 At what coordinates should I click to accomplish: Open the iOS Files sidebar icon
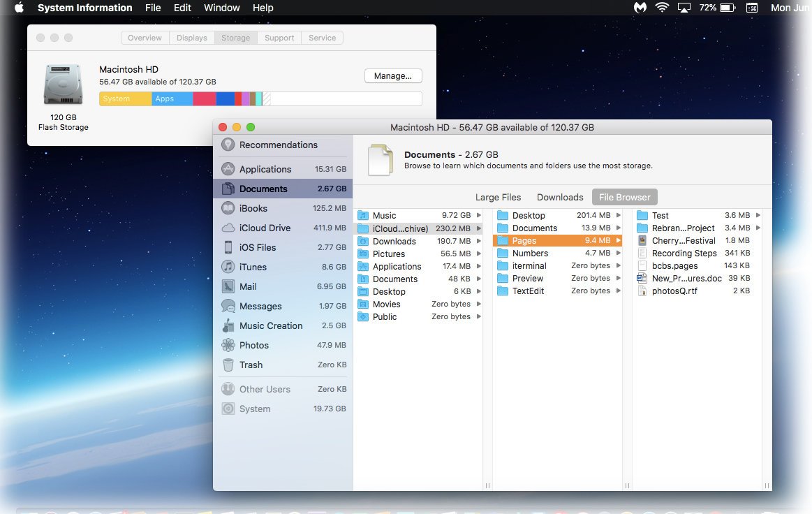click(228, 247)
